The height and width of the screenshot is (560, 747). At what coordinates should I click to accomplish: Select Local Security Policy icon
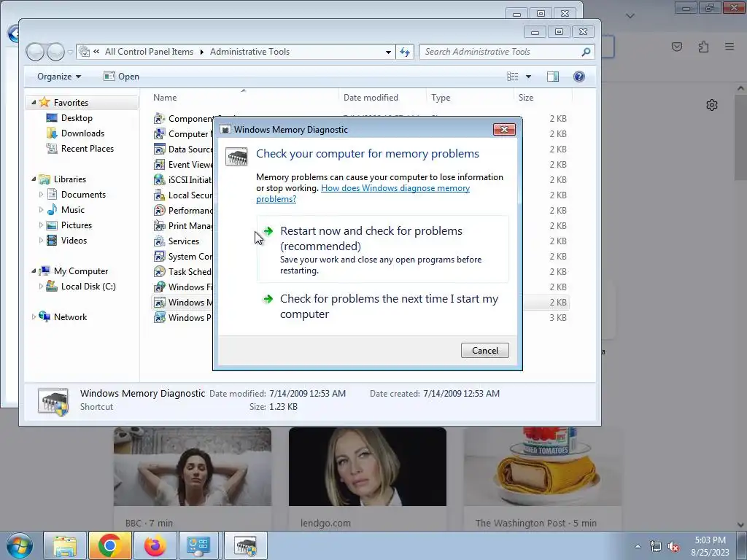coord(159,195)
